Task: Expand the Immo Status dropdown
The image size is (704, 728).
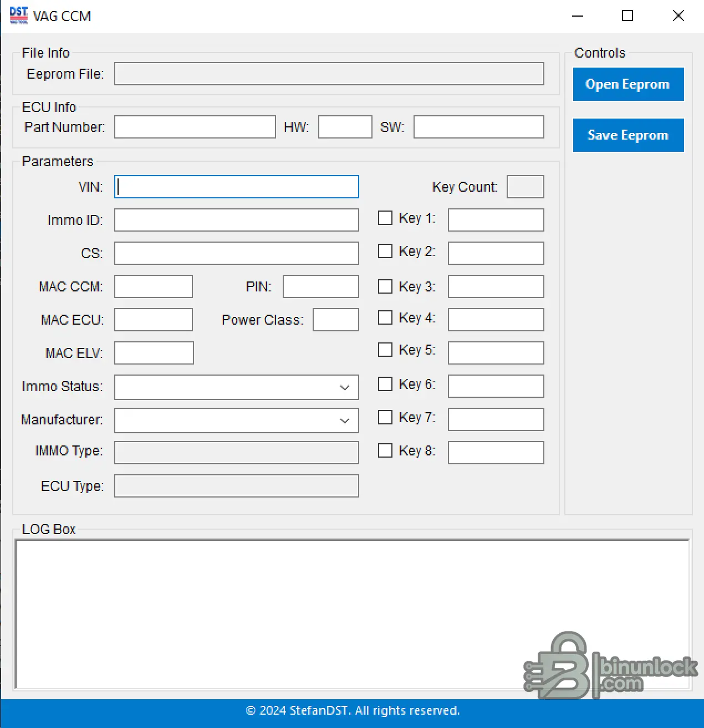Action: 237,387
